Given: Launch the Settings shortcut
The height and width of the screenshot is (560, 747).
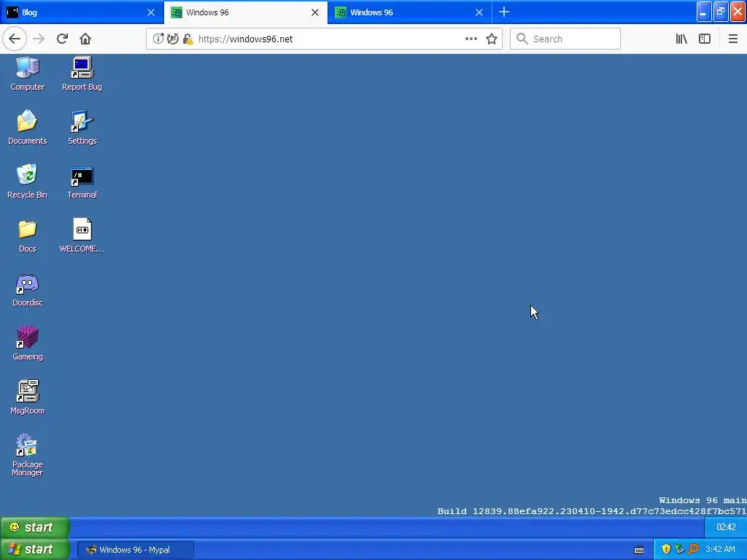Looking at the screenshot, I should pos(82,127).
